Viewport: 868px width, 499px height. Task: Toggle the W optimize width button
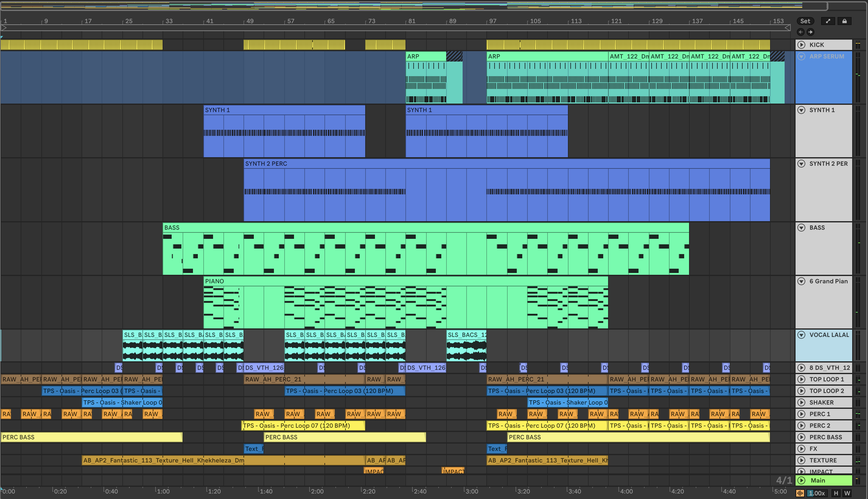pos(847,493)
